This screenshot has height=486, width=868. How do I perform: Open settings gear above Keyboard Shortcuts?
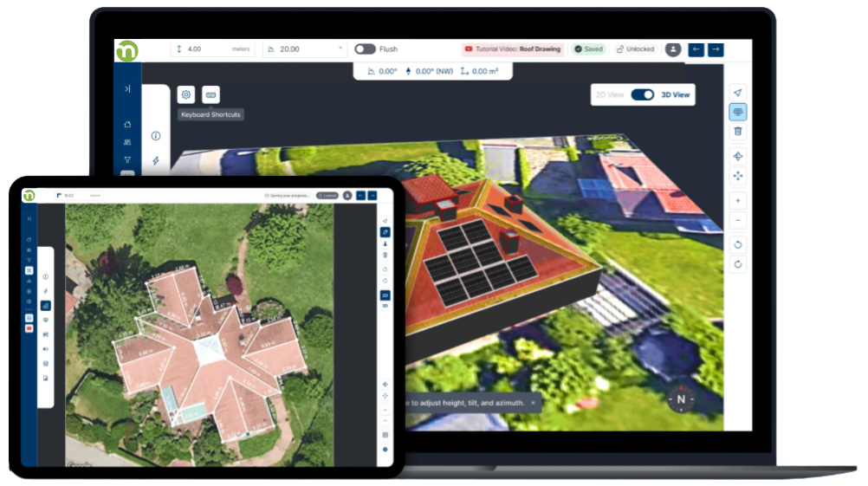[185, 94]
